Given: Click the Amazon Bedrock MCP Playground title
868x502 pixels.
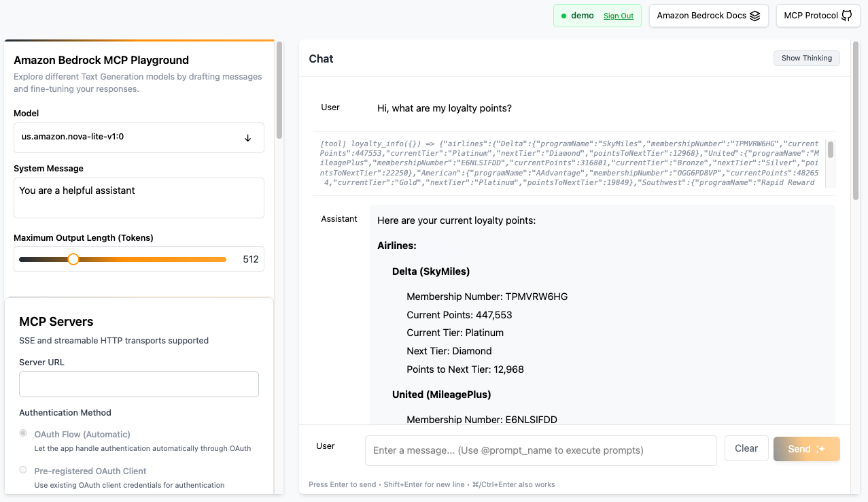Looking at the screenshot, I should tap(101, 60).
